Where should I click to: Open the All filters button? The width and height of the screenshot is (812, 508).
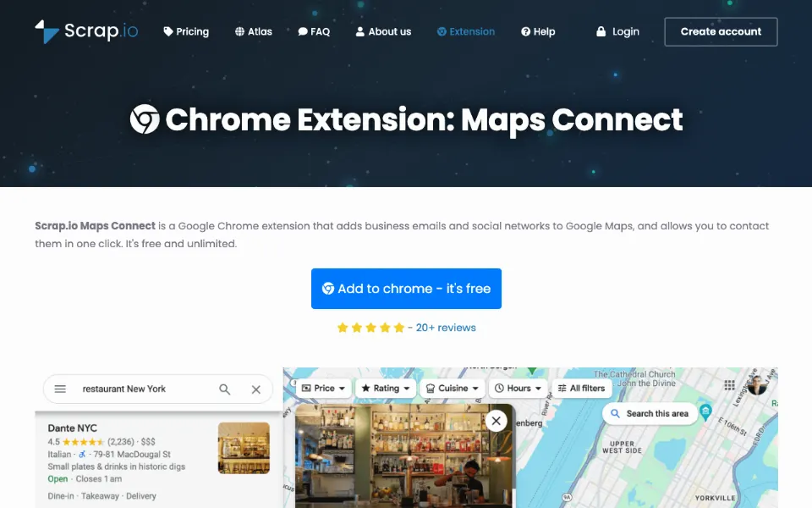click(581, 389)
